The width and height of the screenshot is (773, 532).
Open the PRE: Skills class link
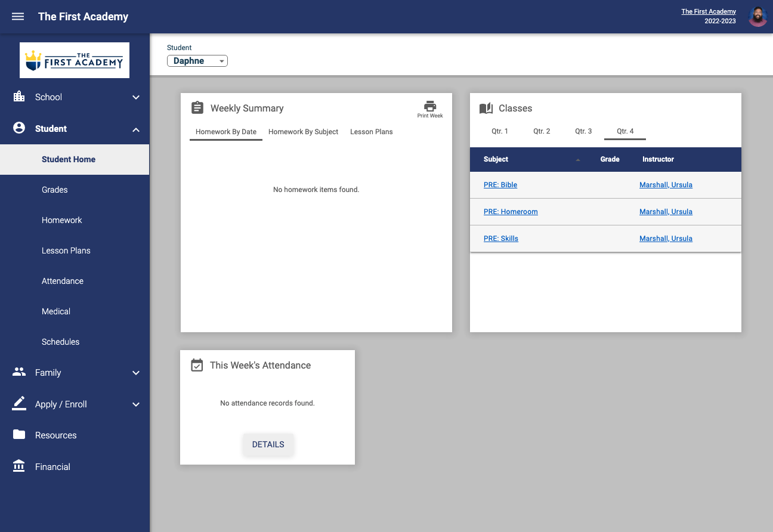pos(501,239)
